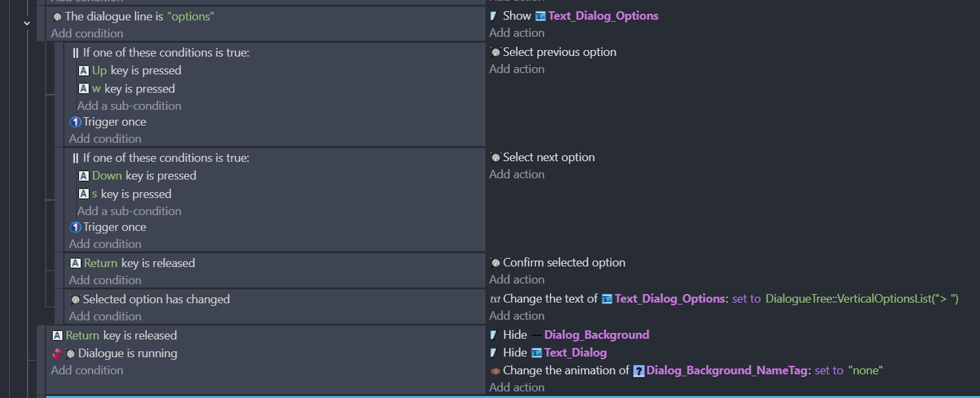
Task: Edit the "options" dialogue line parameter
Action: coord(191,16)
